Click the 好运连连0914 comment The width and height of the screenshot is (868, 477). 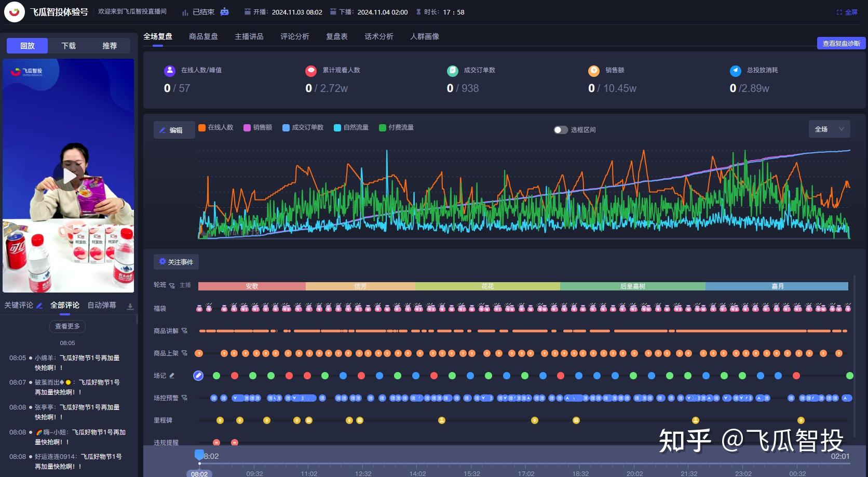point(66,461)
